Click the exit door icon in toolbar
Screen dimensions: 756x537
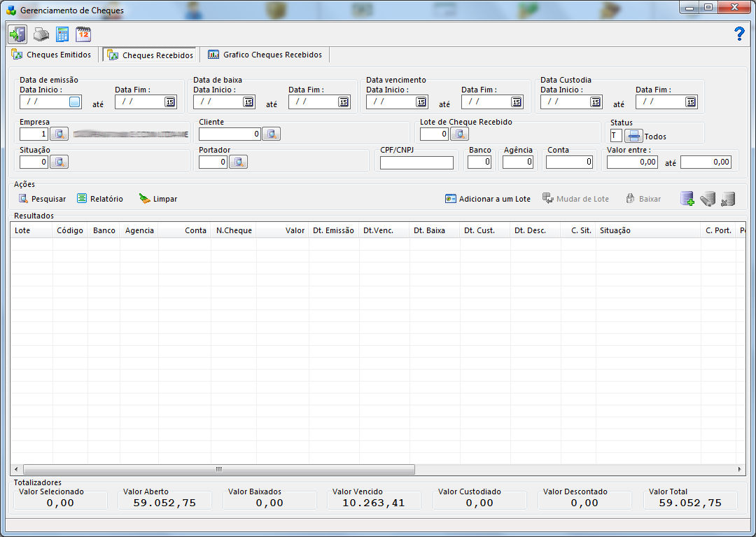click(x=17, y=34)
